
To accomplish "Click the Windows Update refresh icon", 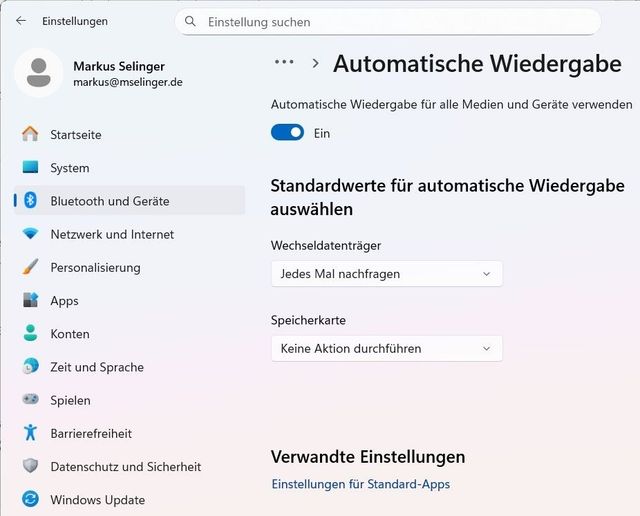I will [30, 500].
